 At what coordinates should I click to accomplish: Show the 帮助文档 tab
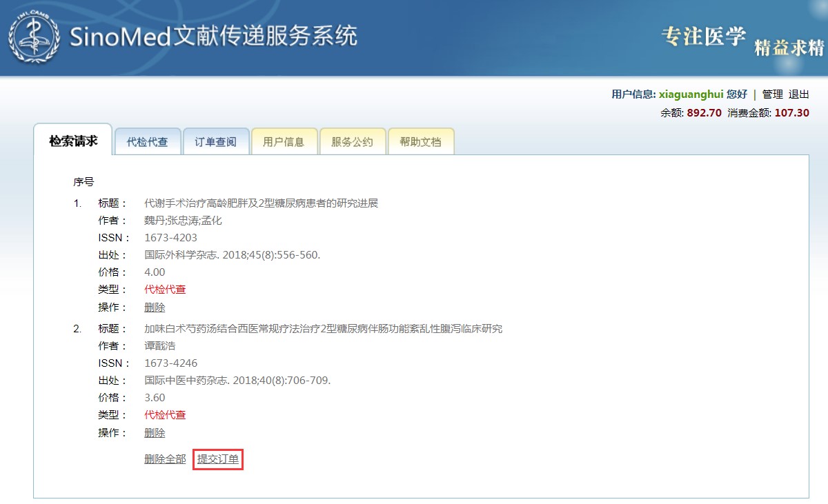pos(420,142)
